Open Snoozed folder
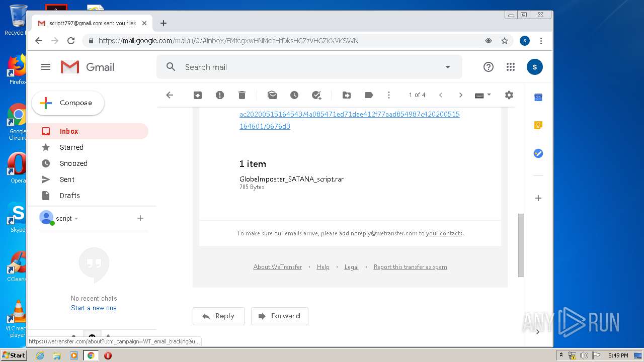The width and height of the screenshot is (644, 362). click(x=88, y=163)
